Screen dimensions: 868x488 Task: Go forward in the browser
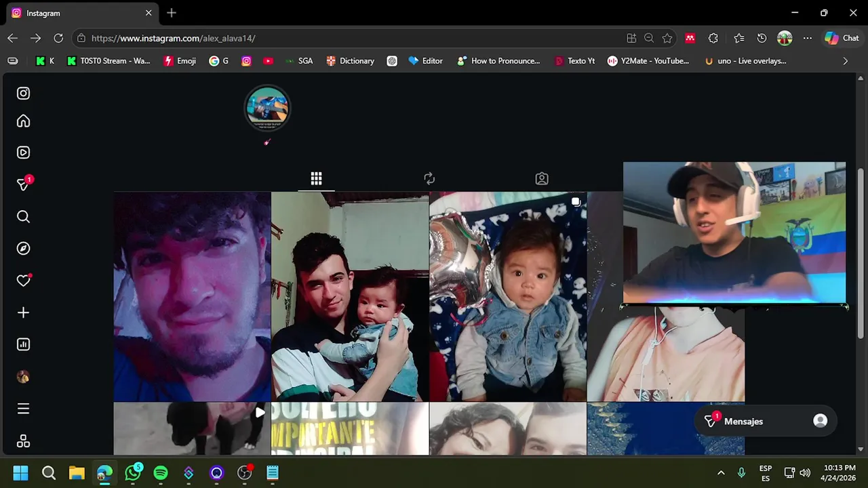pyautogui.click(x=35, y=38)
